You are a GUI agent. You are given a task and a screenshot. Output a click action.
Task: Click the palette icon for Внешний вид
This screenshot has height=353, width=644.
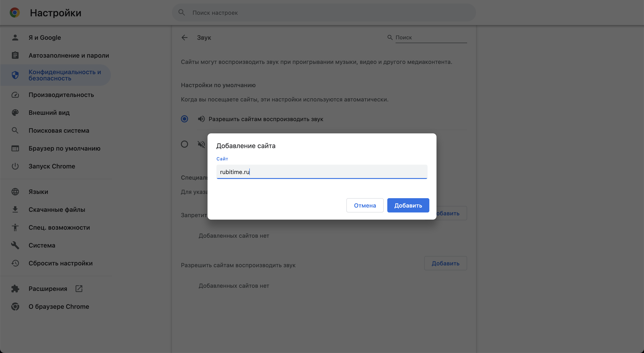tap(15, 112)
